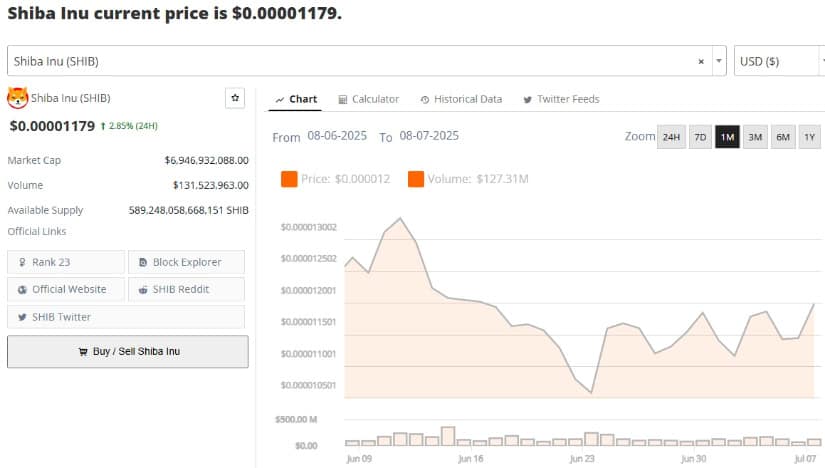
Task: Select the 1Y zoom range
Action: [809, 137]
